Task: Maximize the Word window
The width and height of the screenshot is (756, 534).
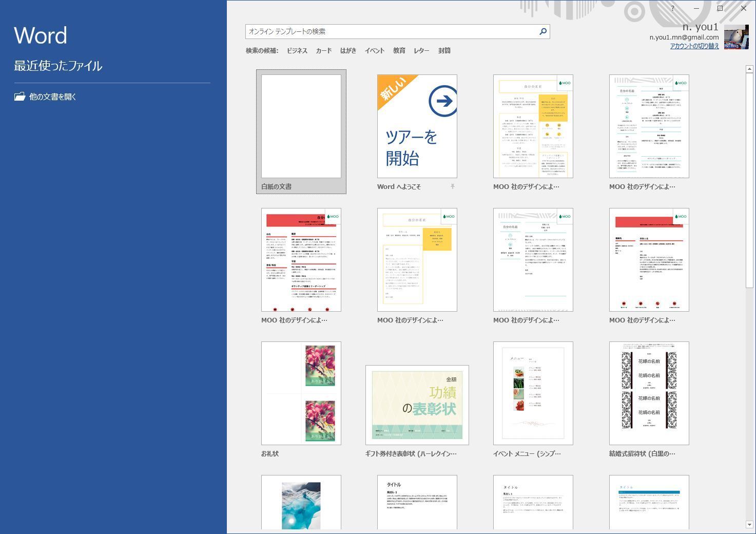Action: pyautogui.click(x=720, y=8)
